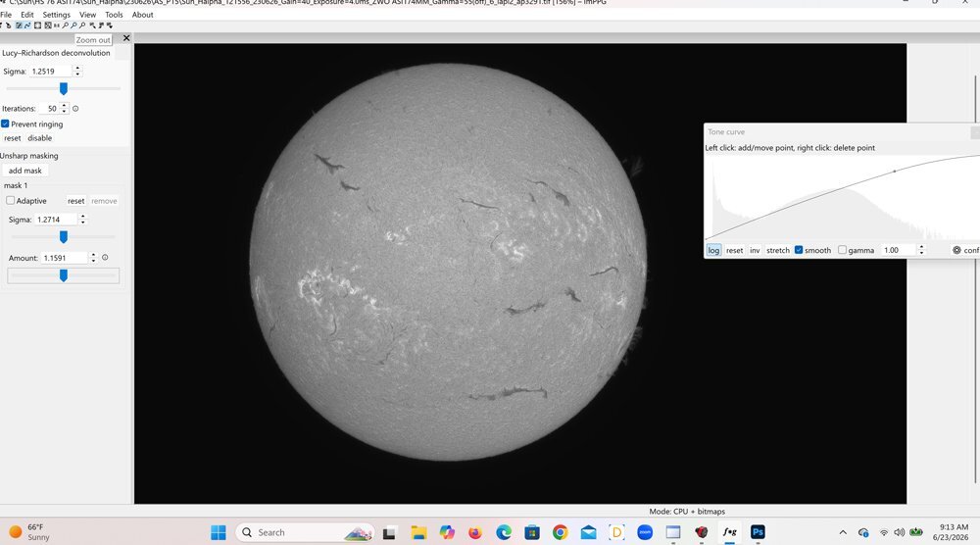Decrease unsharp mask Sigma with down arrow
Image resolution: width=980 pixels, height=545 pixels.
(82, 223)
